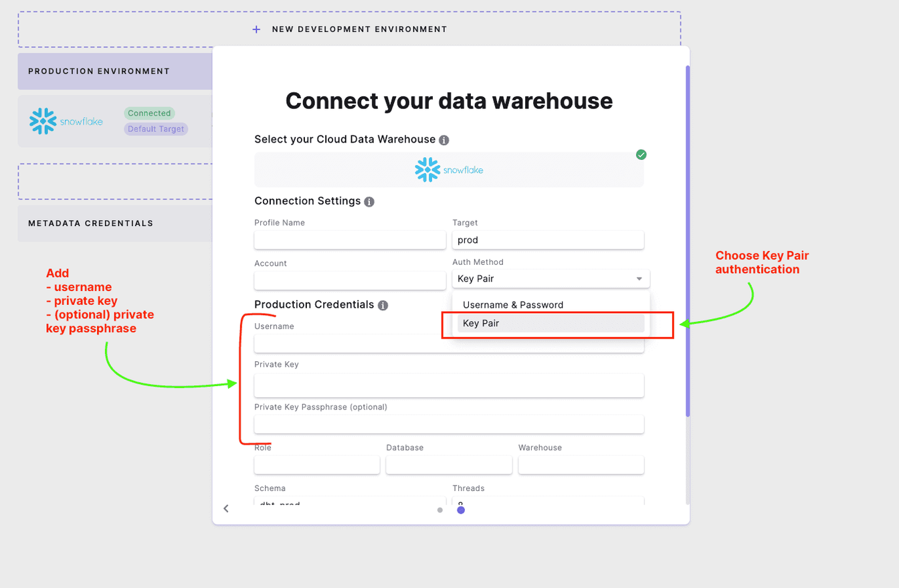This screenshot has width=899, height=588.
Task: Select the second purple pagination dot
Action: (461, 510)
